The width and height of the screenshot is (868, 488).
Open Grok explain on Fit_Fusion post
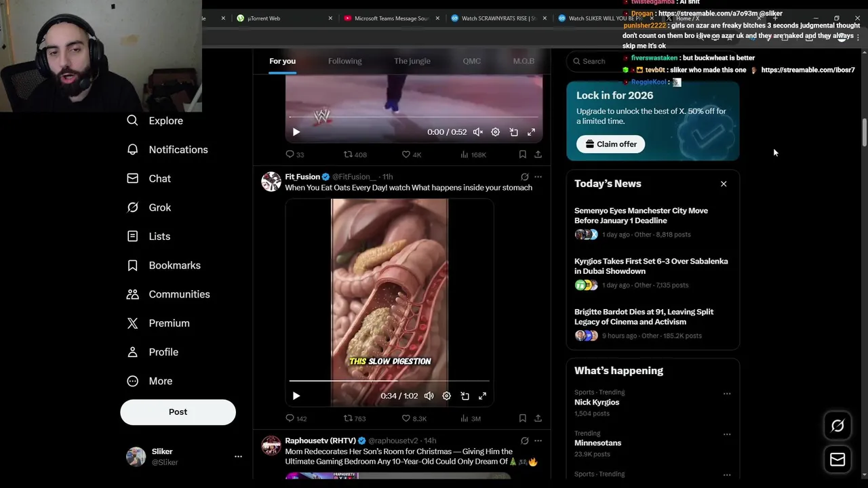click(x=525, y=177)
